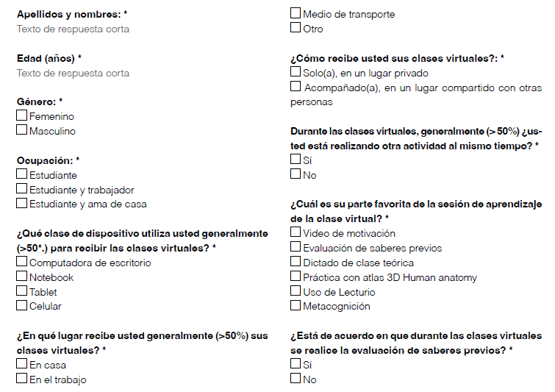Check Medio de transporte checkbox
The height and width of the screenshot is (392, 555).
296,14
